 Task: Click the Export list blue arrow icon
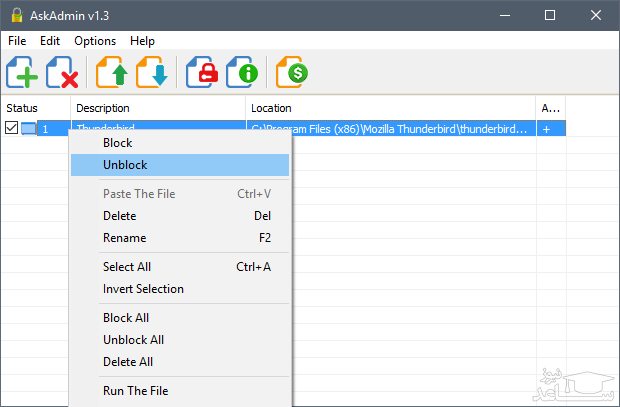153,73
